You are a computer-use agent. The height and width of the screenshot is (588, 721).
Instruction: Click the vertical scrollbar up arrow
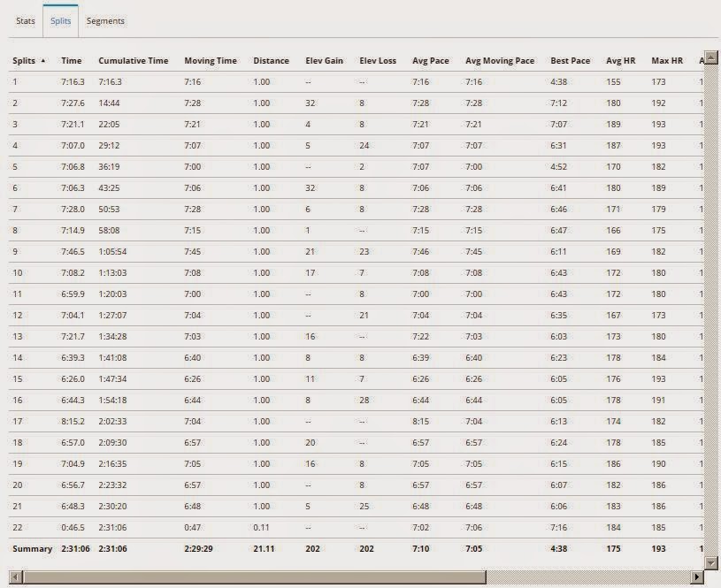tap(711, 57)
